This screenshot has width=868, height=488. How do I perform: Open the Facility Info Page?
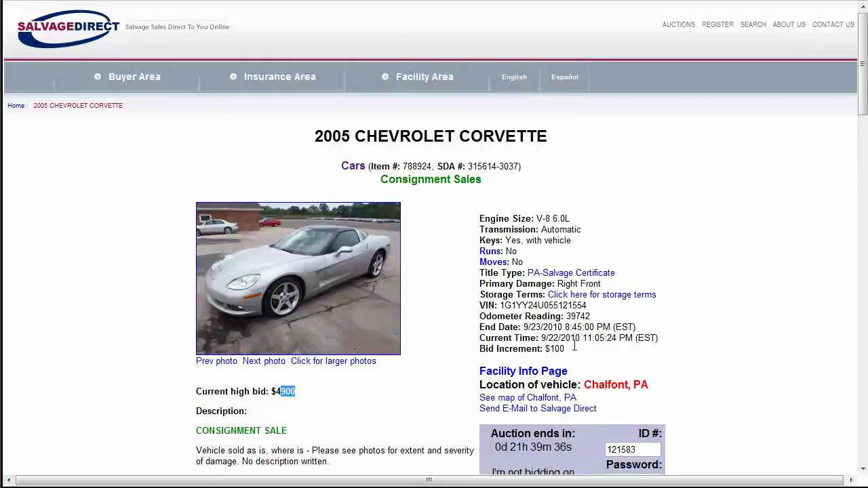click(x=523, y=371)
